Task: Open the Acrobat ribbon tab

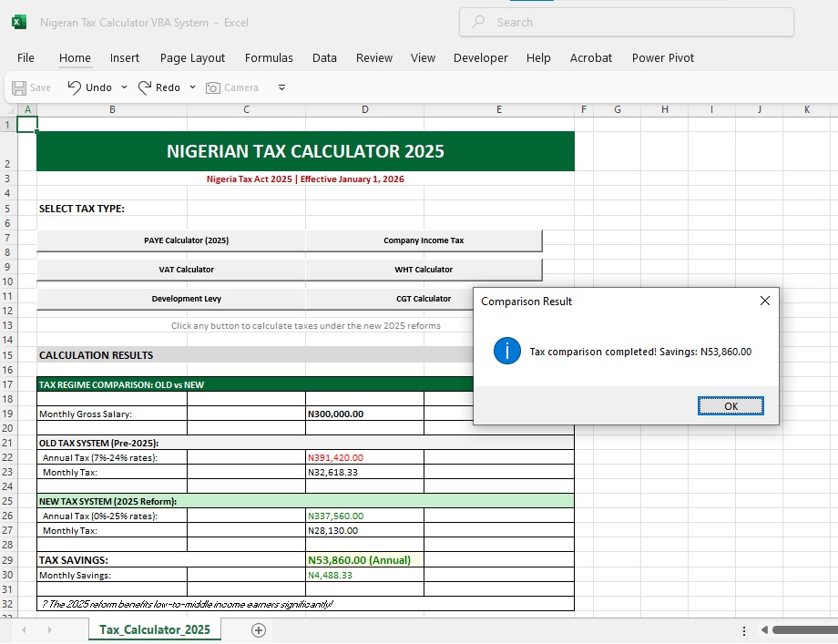Action: (590, 57)
